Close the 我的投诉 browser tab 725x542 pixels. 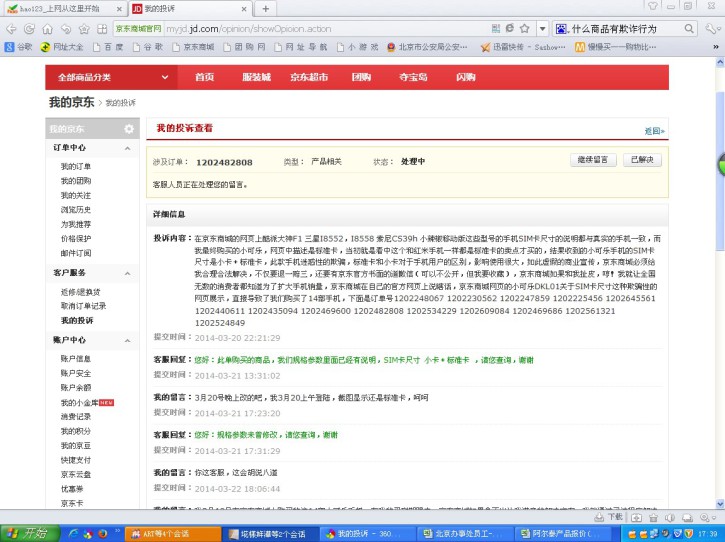coord(244,9)
